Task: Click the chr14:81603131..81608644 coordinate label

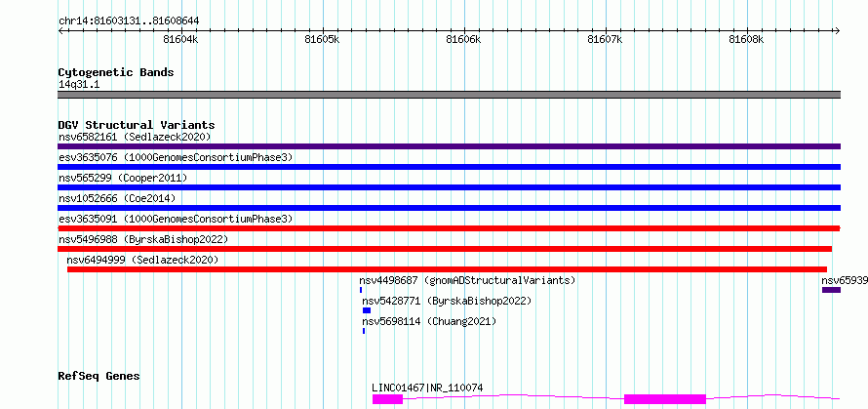Action: (x=129, y=21)
